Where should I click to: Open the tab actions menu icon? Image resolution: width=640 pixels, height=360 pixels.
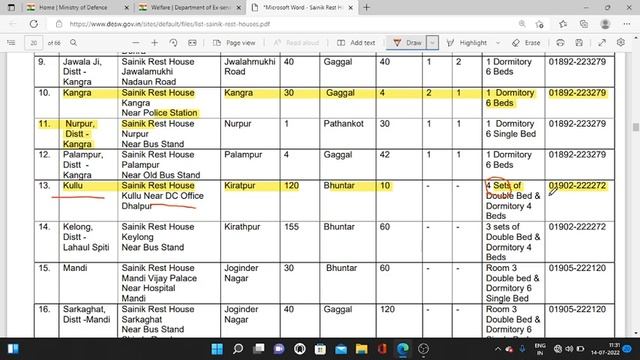(11, 7)
